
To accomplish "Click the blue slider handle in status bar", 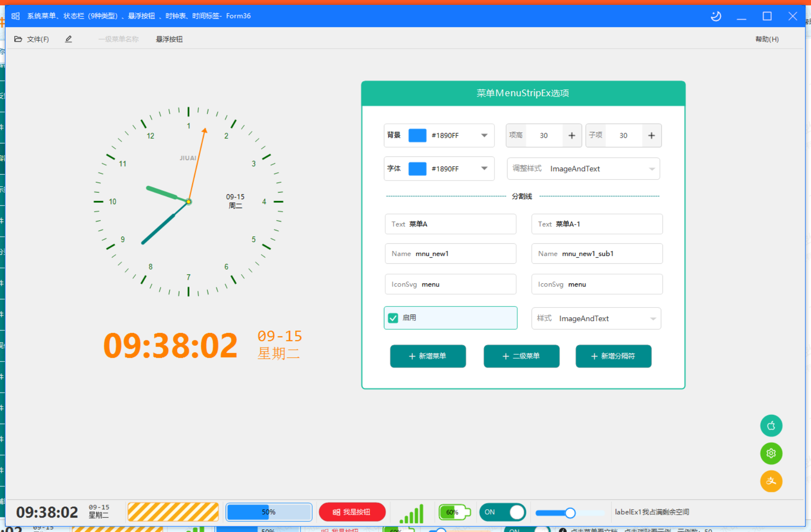I will (570, 513).
